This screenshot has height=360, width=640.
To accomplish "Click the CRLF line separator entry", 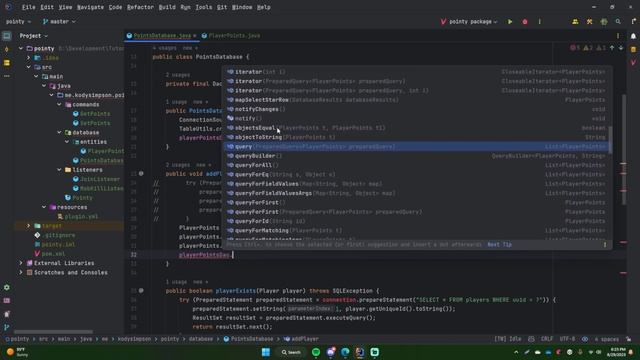I will (547, 339).
